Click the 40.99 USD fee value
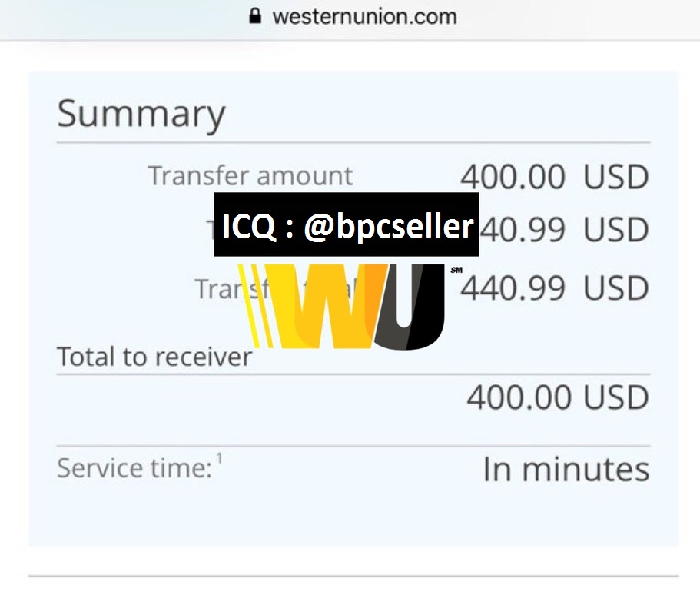 [565, 230]
